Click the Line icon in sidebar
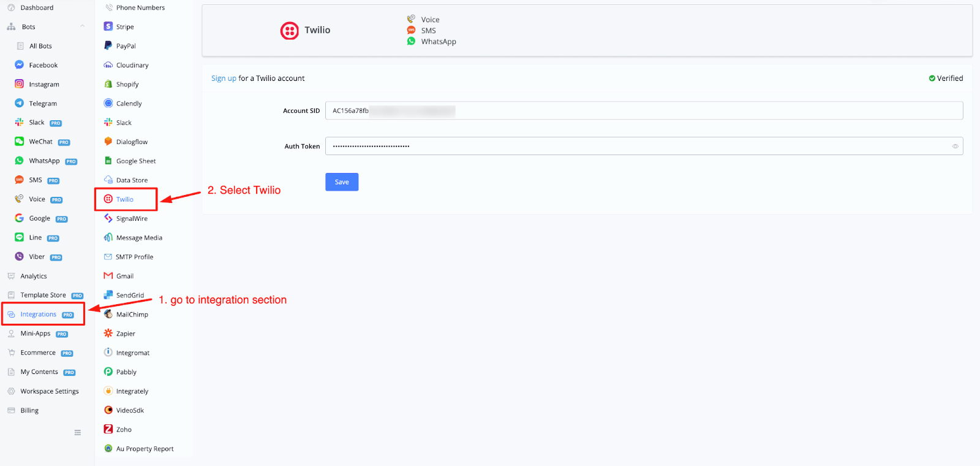The width and height of the screenshot is (980, 466). pyautogui.click(x=19, y=237)
